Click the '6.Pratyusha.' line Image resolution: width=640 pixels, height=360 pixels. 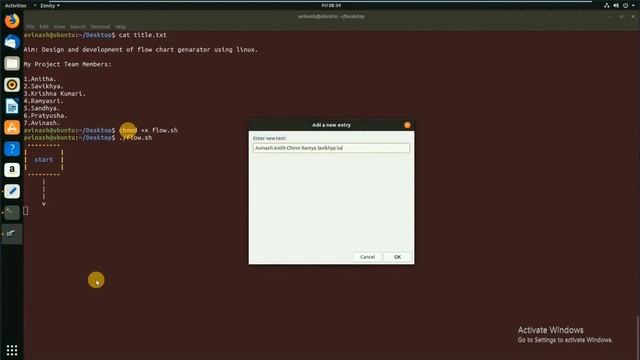[x=45, y=116]
